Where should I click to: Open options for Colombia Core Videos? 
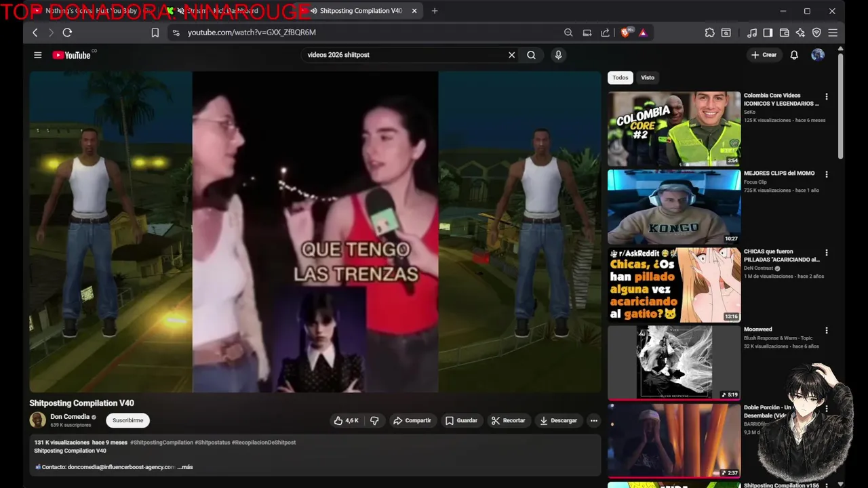pyautogui.click(x=826, y=97)
